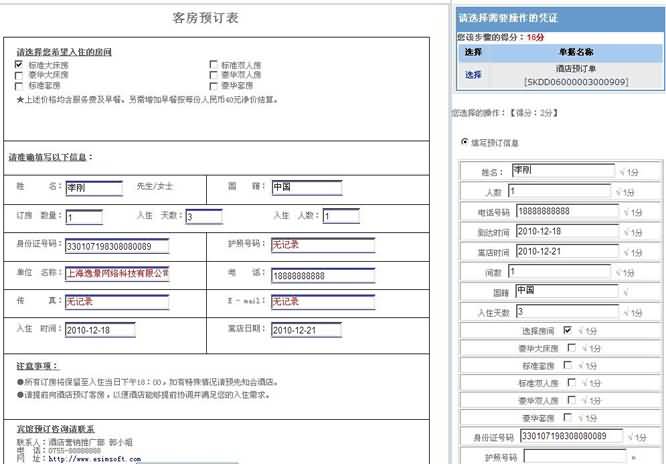Select the E-mail input field

tap(305, 301)
